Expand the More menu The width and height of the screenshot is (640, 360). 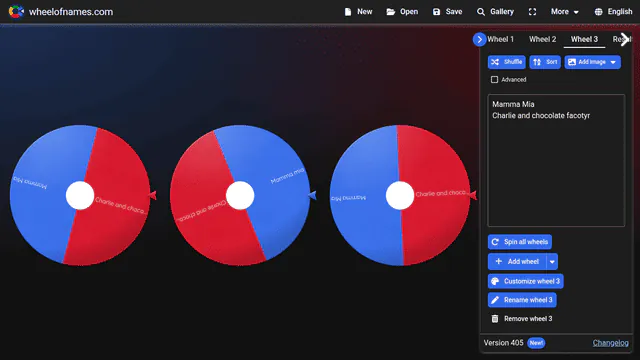[564, 12]
